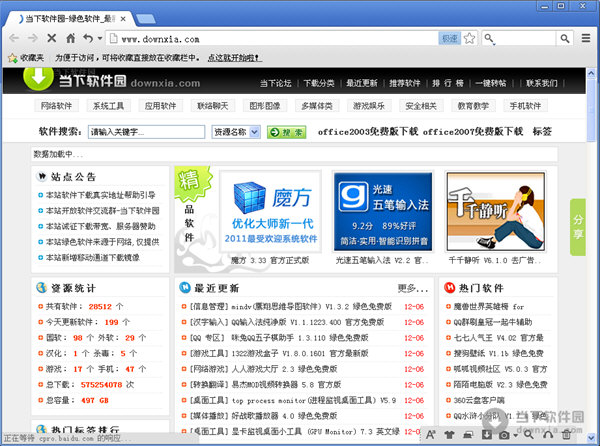Open office2007免费版下载 link
The height and width of the screenshot is (446, 600).
pyautogui.click(x=473, y=132)
